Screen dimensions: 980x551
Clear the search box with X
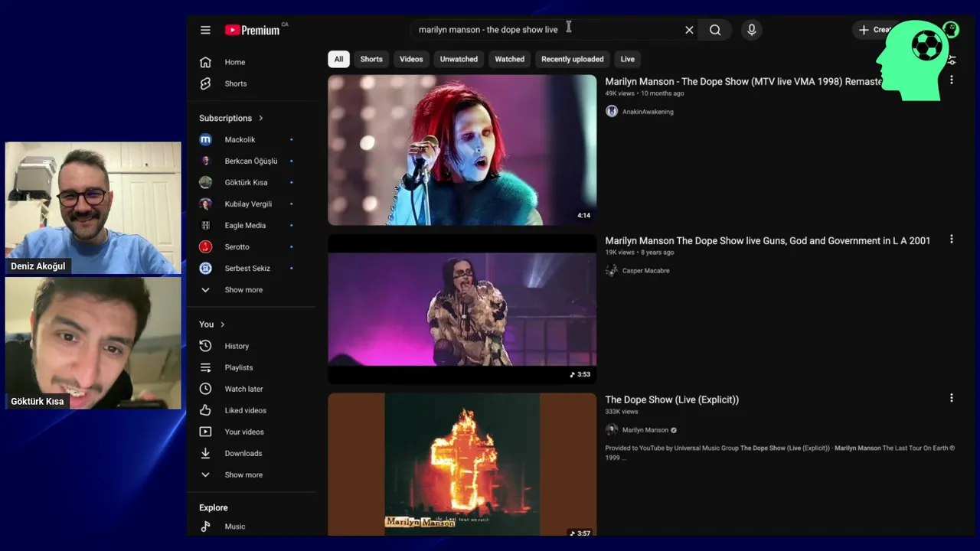689,30
